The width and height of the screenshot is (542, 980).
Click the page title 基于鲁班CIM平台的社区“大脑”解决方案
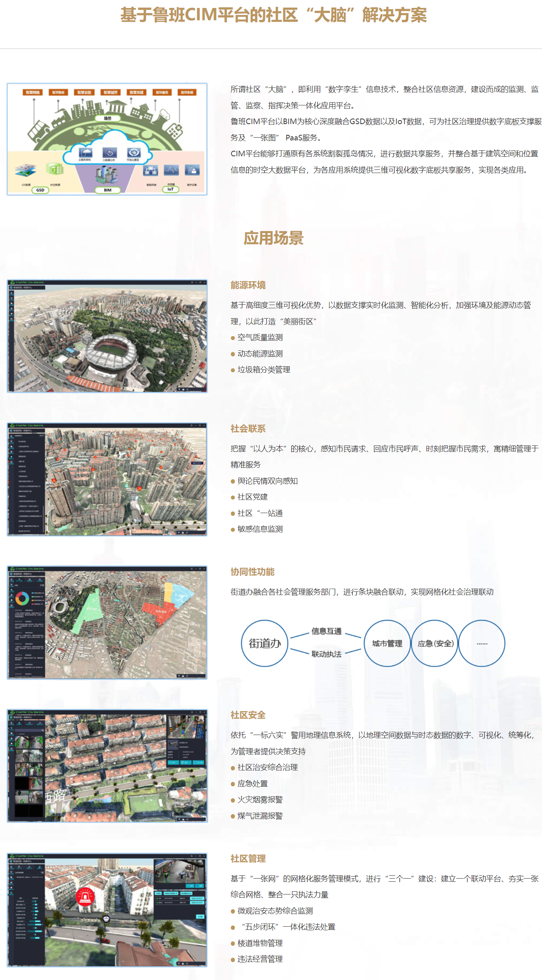274,15
